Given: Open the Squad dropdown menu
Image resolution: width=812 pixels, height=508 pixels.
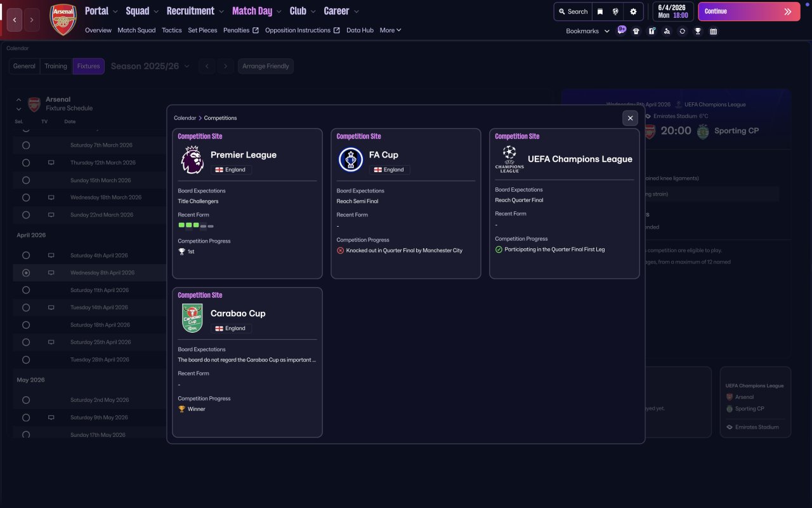Looking at the screenshot, I should [143, 11].
